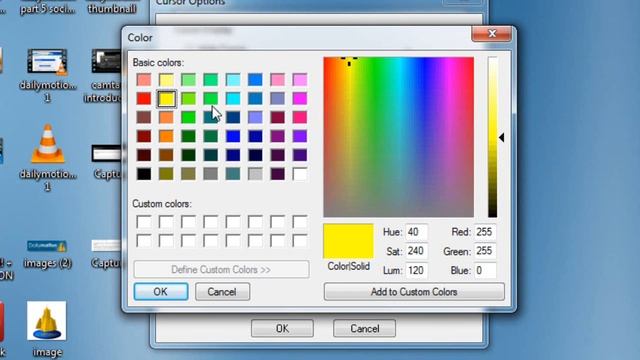Click Add to Custom Colors button
This screenshot has height=360, width=640.
click(x=414, y=292)
